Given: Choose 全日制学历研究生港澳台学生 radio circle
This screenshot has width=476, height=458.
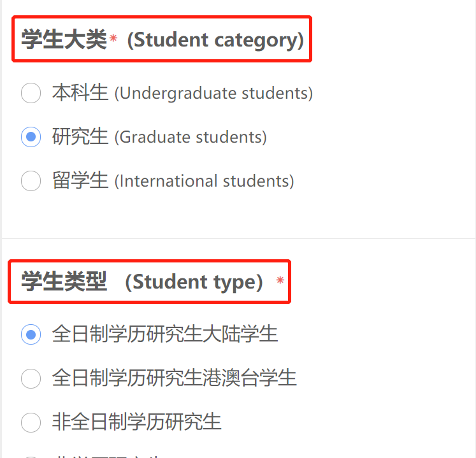Looking at the screenshot, I should pyautogui.click(x=31, y=378).
